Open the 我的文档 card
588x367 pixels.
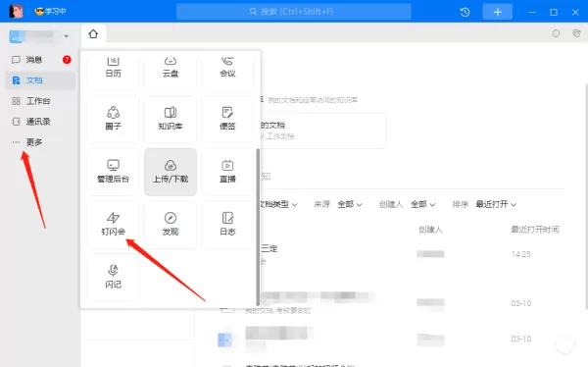(x=322, y=131)
